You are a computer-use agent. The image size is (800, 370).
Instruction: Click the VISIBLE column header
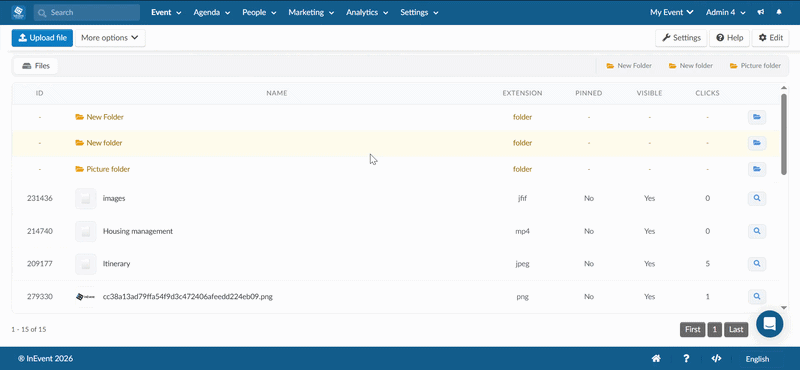click(x=649, y=93)
